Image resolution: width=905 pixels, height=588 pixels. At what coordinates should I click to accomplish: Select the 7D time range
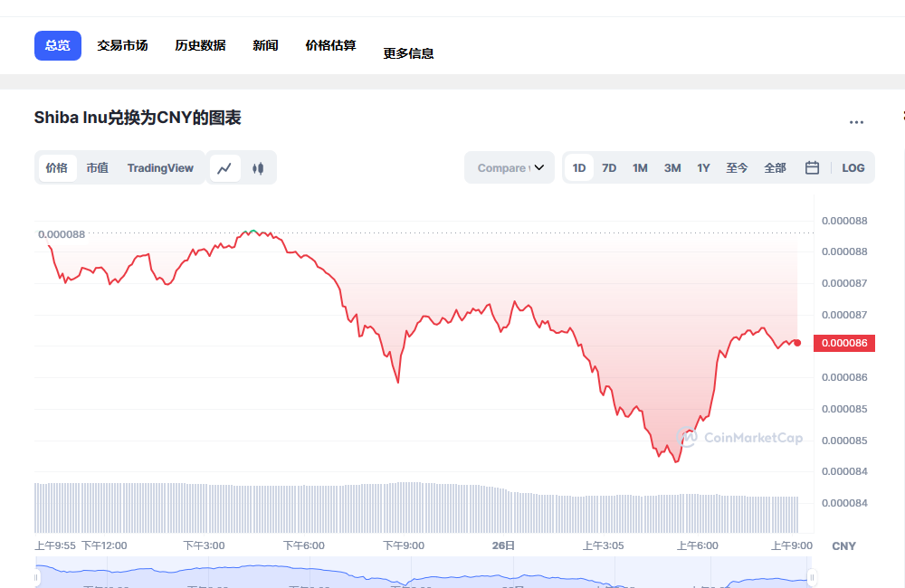(x=609, y=168)
